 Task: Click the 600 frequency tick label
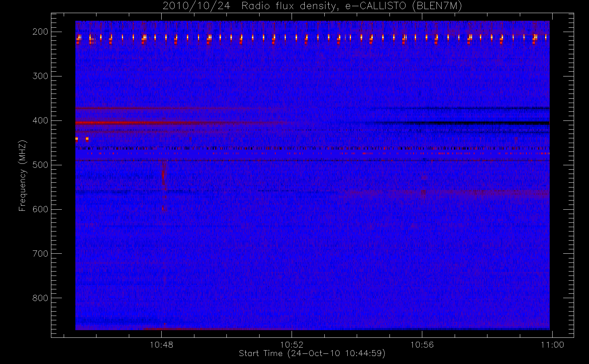pos(40,209)
